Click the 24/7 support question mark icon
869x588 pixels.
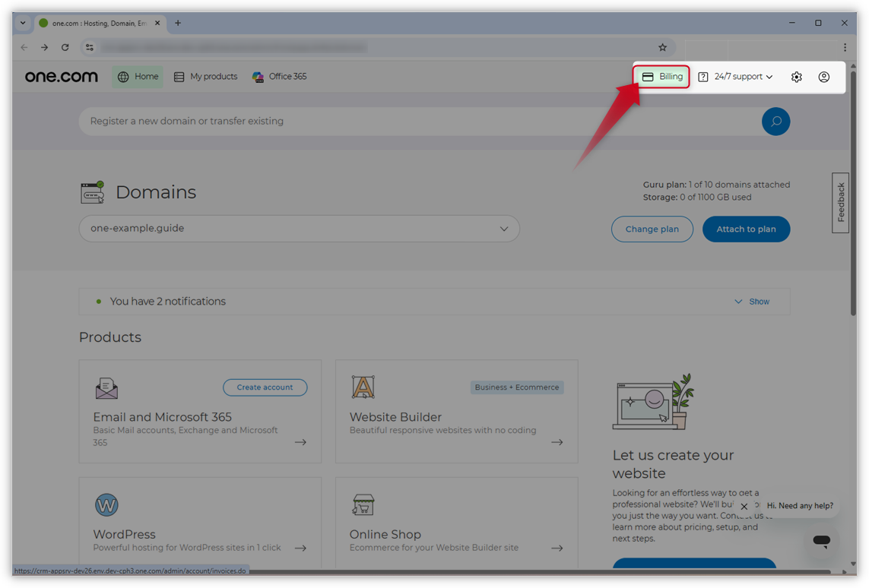coord(703,76)
